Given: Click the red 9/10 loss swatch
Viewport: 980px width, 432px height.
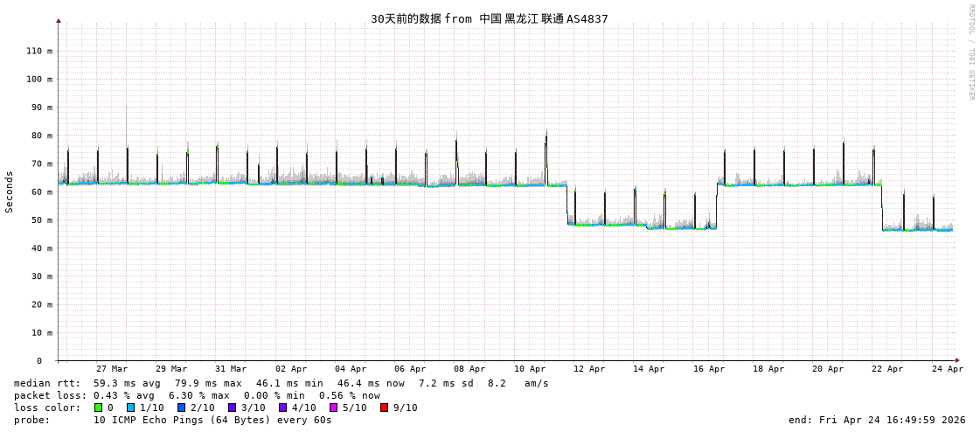Looking at the screenshot, I should pyautogui.click(x=384, y=408).
